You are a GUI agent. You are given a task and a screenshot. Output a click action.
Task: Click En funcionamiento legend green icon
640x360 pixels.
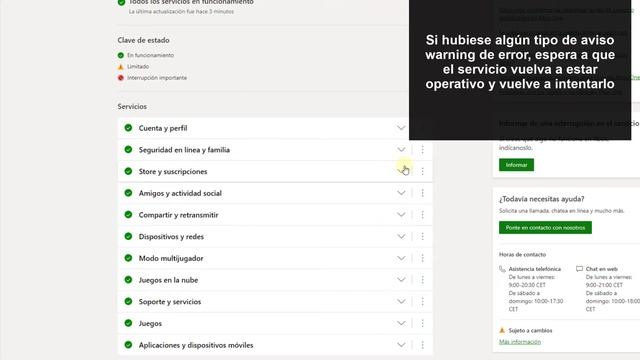[120, 55]
